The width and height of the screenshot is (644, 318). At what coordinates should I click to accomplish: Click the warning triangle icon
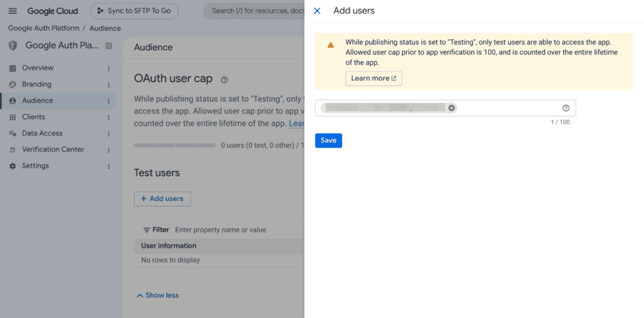pyautogui.click(x=330, y=45)
